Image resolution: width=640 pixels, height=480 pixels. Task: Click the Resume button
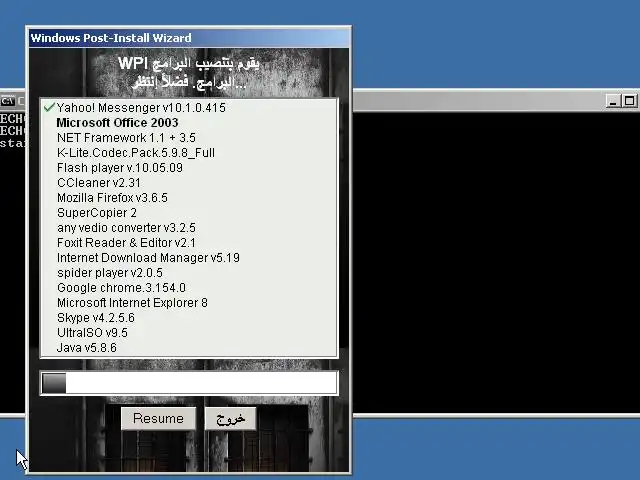click(x=158, y=418)
